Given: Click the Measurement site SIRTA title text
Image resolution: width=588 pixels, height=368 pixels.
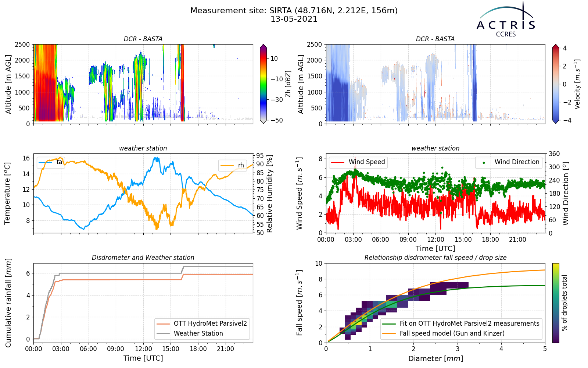Looking at the screenshot, I should 294,11.
